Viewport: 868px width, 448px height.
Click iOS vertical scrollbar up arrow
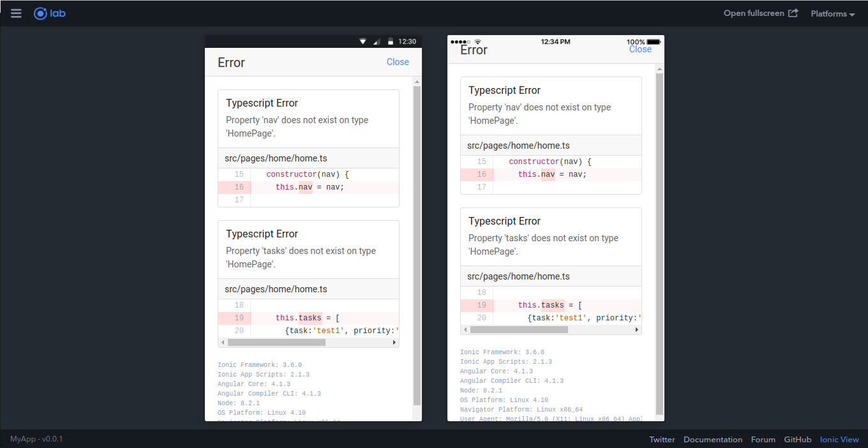point(659,68)
